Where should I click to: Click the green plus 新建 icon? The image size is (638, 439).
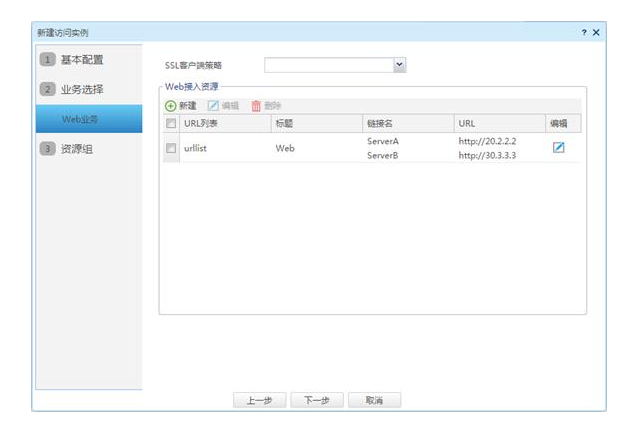[x=170, y=106]
